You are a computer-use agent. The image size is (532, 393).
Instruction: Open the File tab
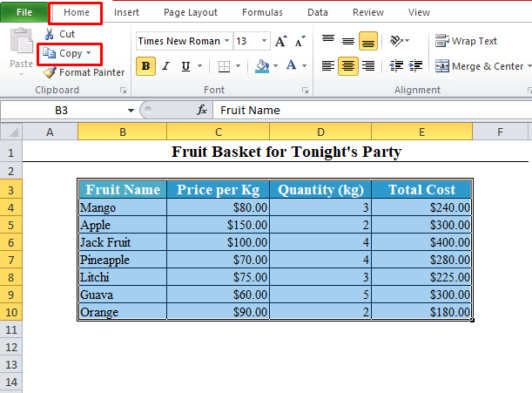24,12
